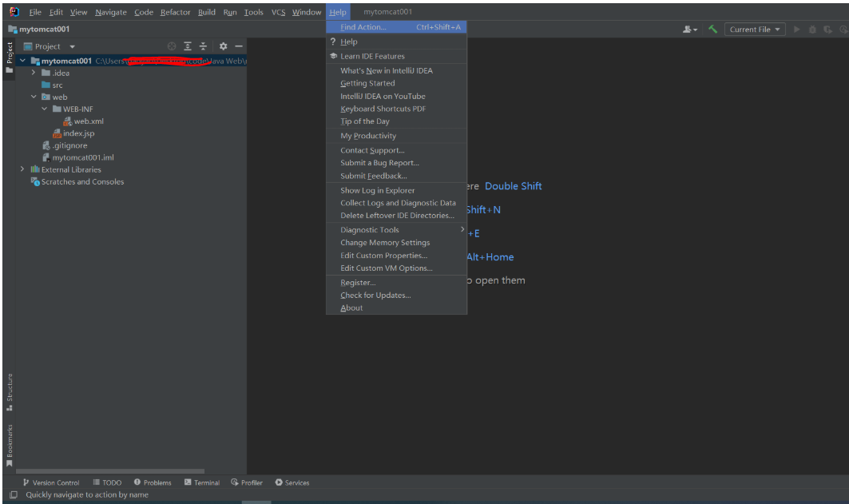Collapse the WEB-INF folder
Image resolution: width=849 pixels, height=504 pixels.
45,109
